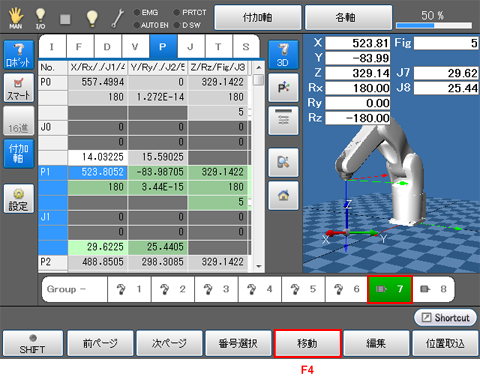Click the wrench maintenance icon
The image size is (480, 376).
(x=117, y=18)
